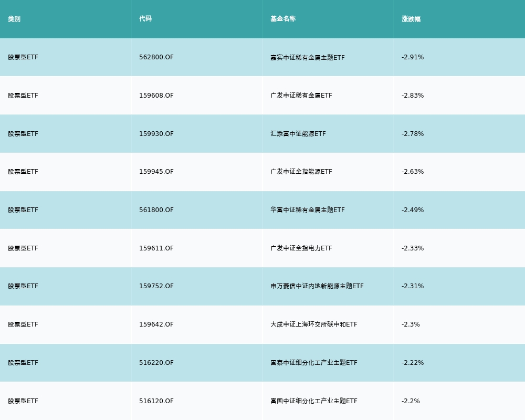This screenshot has height=420, width=525.
Task: Click the -2.33% change value
Action: [x=413, y=248]
